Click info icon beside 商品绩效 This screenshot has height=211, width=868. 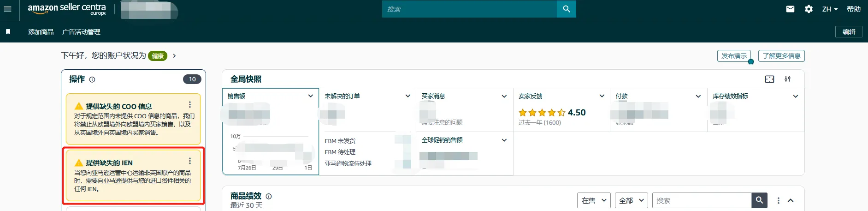[269, 196]
